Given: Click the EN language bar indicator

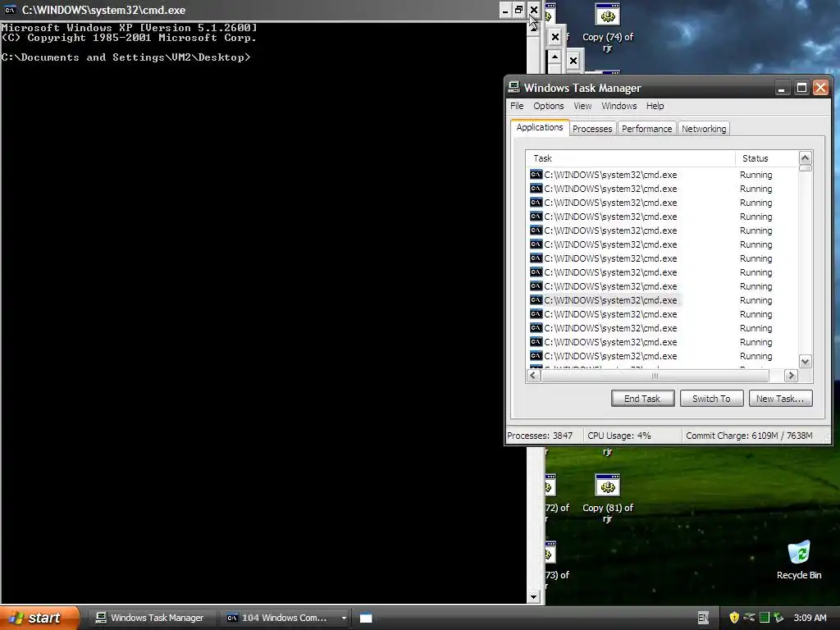Looking at the screenshot, I should (703, 618).
